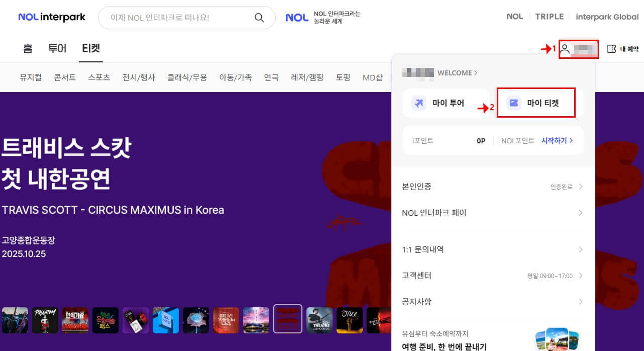Click the TRIPLE link in the header
This screenshot has width=644, height=351.
click(549, 17)
